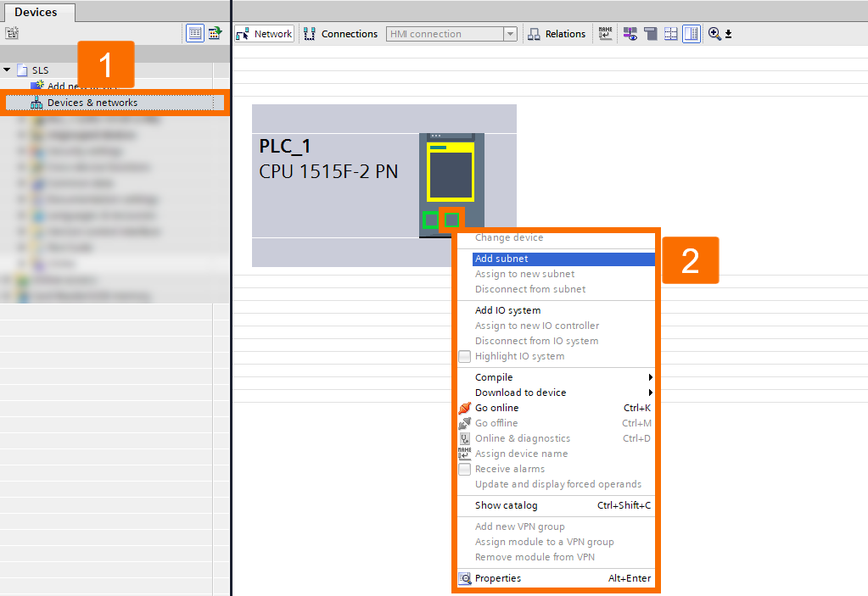Choose Go online in context menu
Image resolution: width=868 pixels, height=596 pixels.
[x=556, y=408]
